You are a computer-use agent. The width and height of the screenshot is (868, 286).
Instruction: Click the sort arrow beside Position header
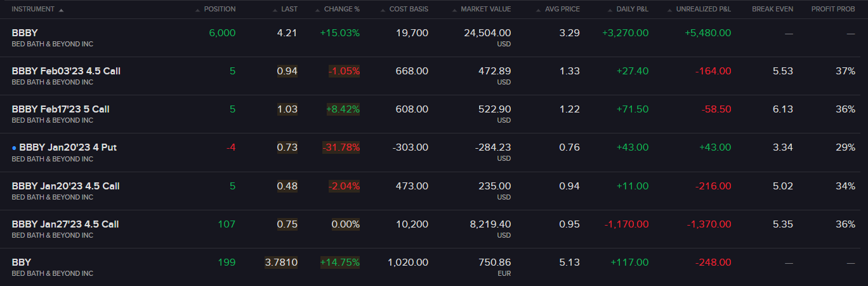click(197, 10)
